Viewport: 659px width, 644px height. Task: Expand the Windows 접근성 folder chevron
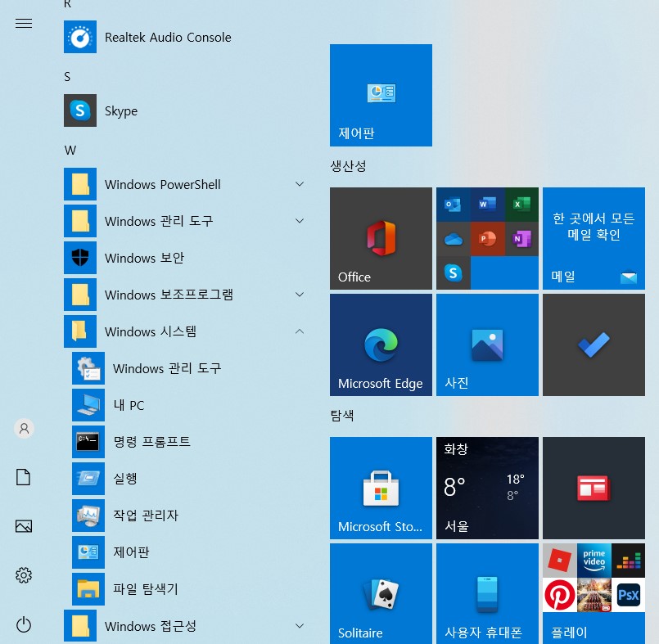point(300,626)
